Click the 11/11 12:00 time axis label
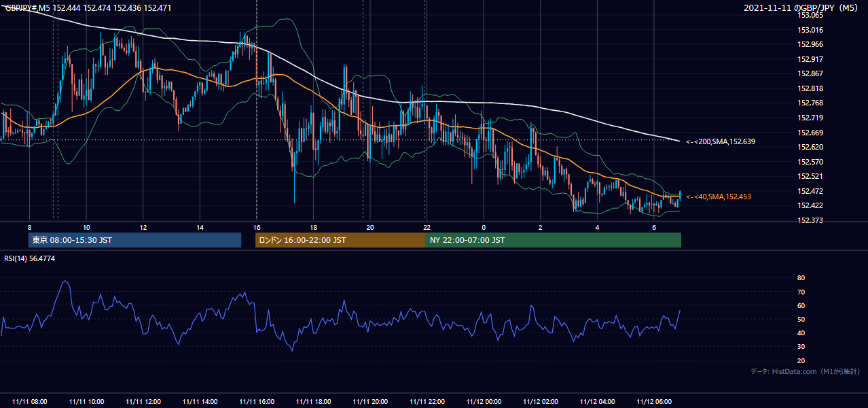This screenshot has height=408, width=868. coord(143,402)
